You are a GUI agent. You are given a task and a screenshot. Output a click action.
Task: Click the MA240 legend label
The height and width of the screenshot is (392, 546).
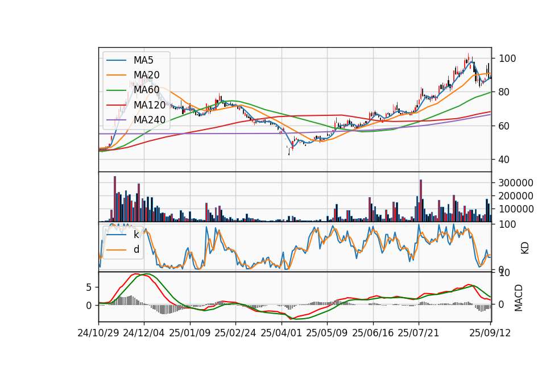[x=150, y=120]
